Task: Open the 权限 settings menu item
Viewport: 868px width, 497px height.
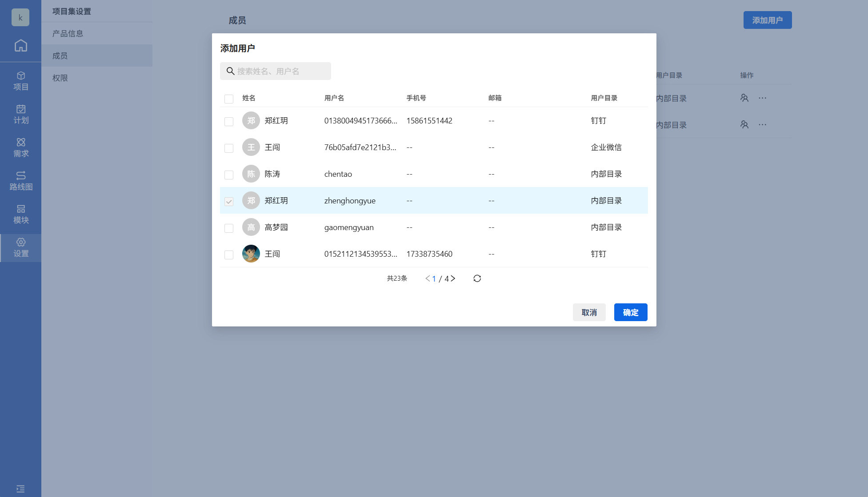Action: coord(60,78)
